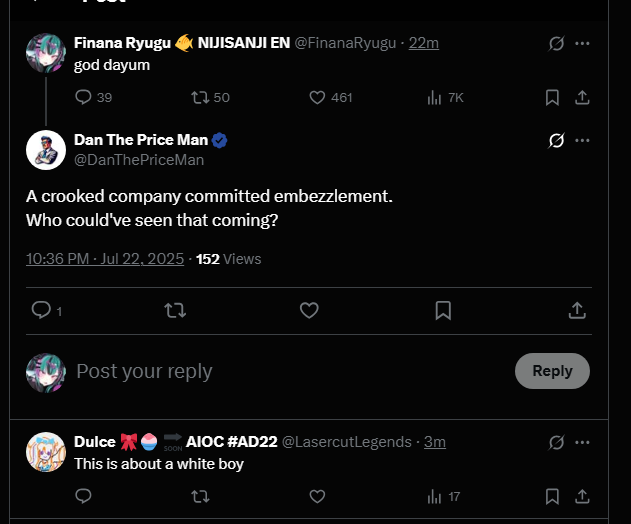This screenshot has width=631, height=524.
Task: Like the crooked company embezzlement post
Action: (309, 311)
